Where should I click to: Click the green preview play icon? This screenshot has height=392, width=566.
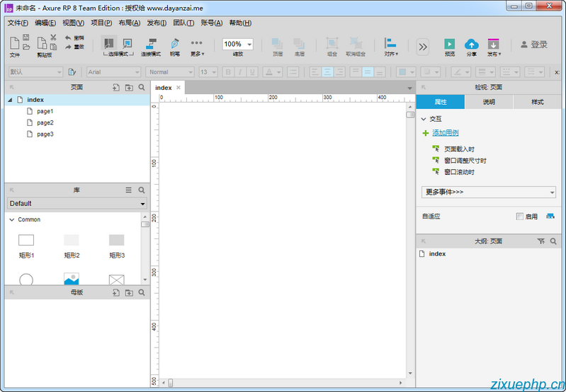(x=449, y=44)
